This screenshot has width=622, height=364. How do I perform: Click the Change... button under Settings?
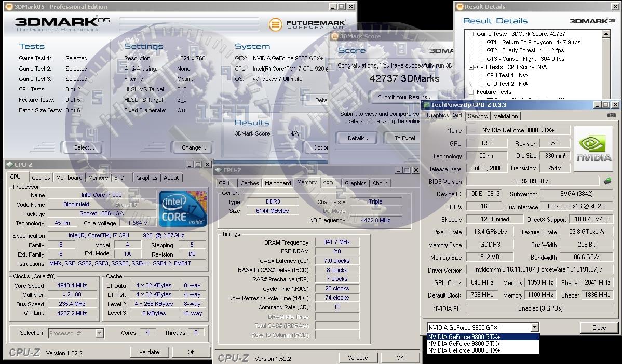[194, 147]
